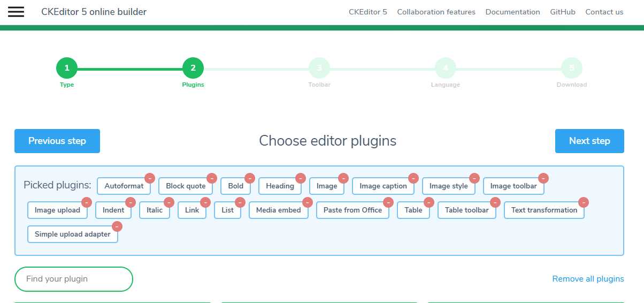Remove the Paste from Office plugin via minus badge
Screen dimensions: 644x303
click(388, 202)
